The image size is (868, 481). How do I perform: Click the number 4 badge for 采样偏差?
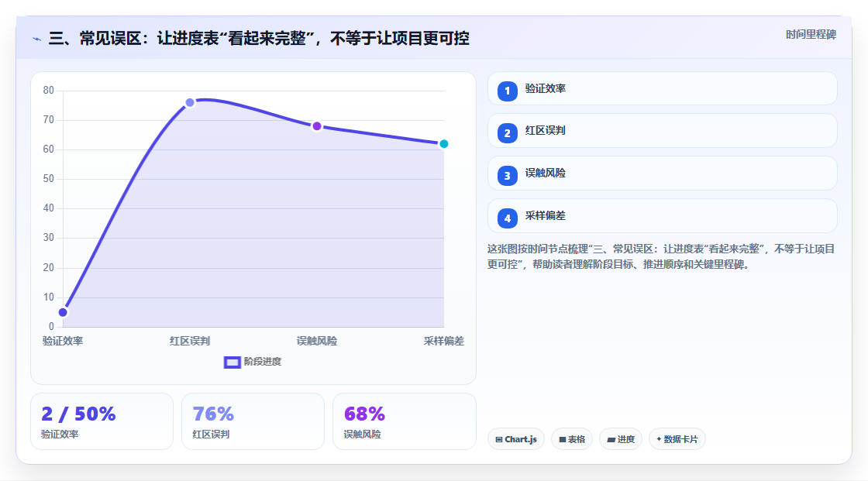(507, 218)
